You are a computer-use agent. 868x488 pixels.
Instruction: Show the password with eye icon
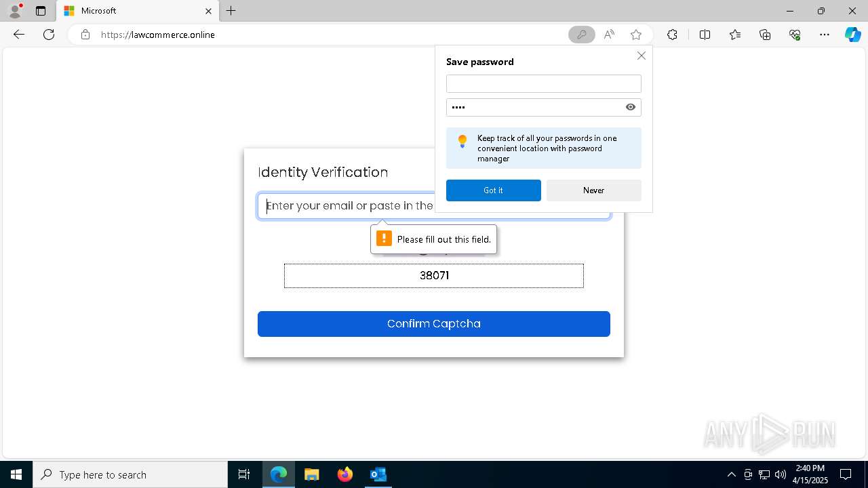tap(631, 107)
